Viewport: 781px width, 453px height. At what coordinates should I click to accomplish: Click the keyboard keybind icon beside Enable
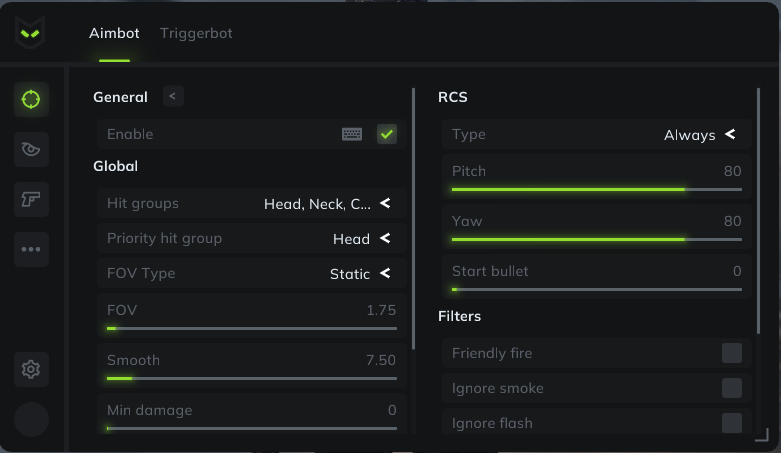pyautogui.click(x=352, y=134)
